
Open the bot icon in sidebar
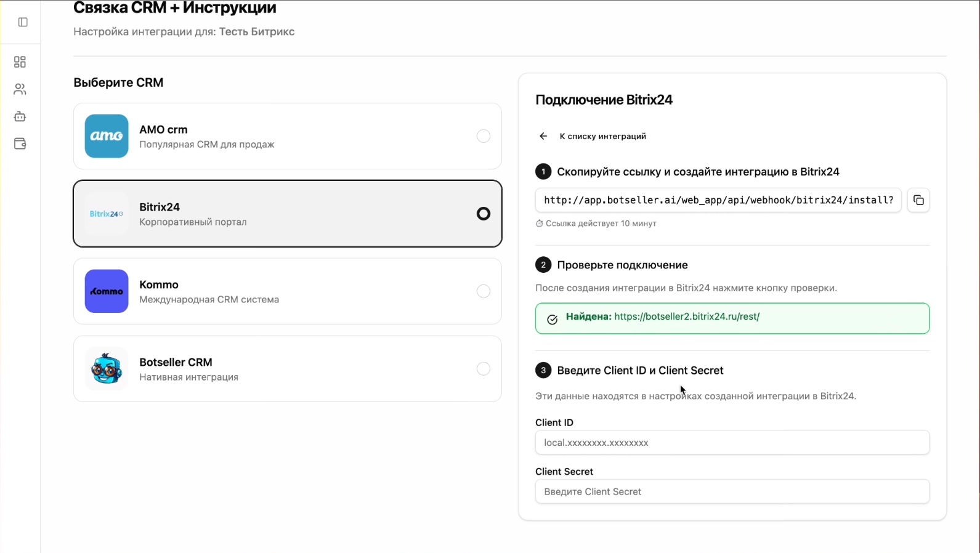[20, 116]
